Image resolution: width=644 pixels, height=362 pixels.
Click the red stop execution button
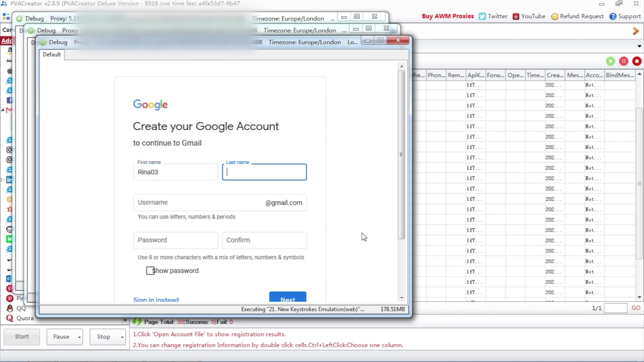637,61
